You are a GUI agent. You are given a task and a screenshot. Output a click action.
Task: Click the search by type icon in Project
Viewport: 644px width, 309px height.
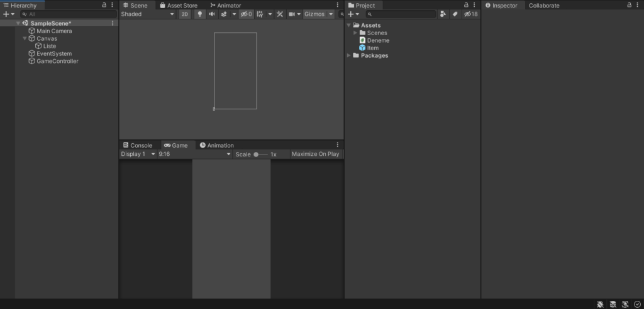pos(443,14)
